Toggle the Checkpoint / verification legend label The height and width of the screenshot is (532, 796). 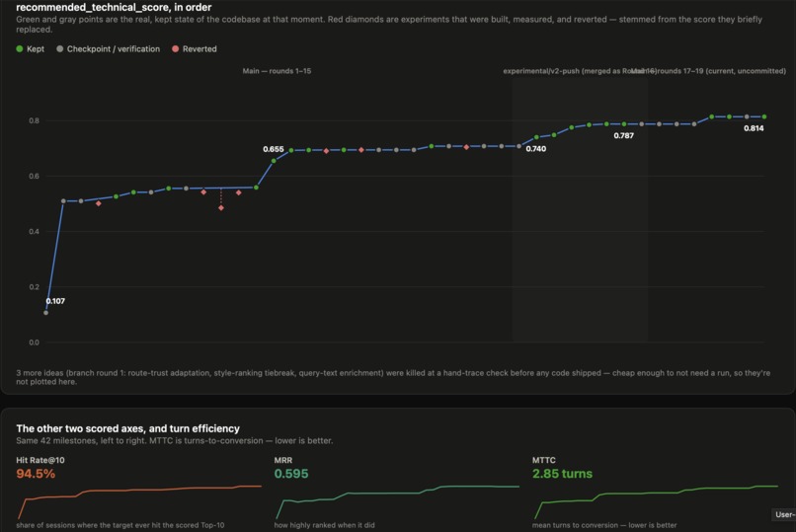pyautogui.click(x=114, y=49)
